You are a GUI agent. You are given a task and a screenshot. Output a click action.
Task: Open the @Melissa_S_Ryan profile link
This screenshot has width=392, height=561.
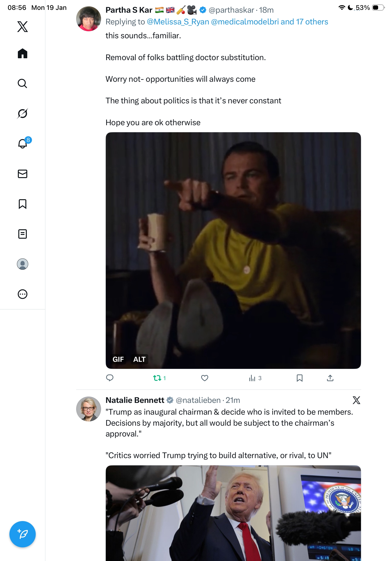(x=178, y=22)
